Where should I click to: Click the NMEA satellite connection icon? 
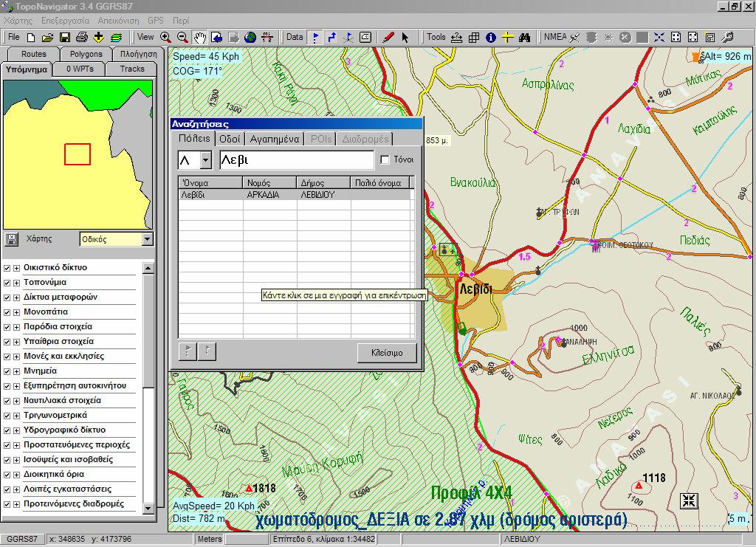[574, 38]
